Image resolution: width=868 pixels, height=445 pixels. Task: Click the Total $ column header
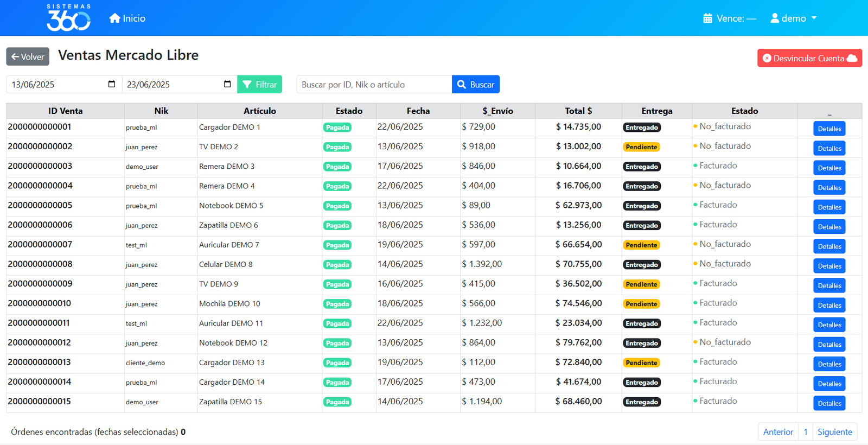[578, 111]
